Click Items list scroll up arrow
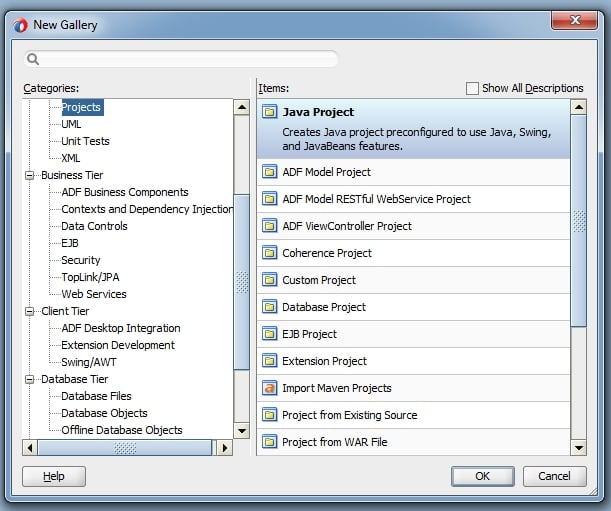The width and height of the screenshot is (611, 511). [x=579, y=107]
